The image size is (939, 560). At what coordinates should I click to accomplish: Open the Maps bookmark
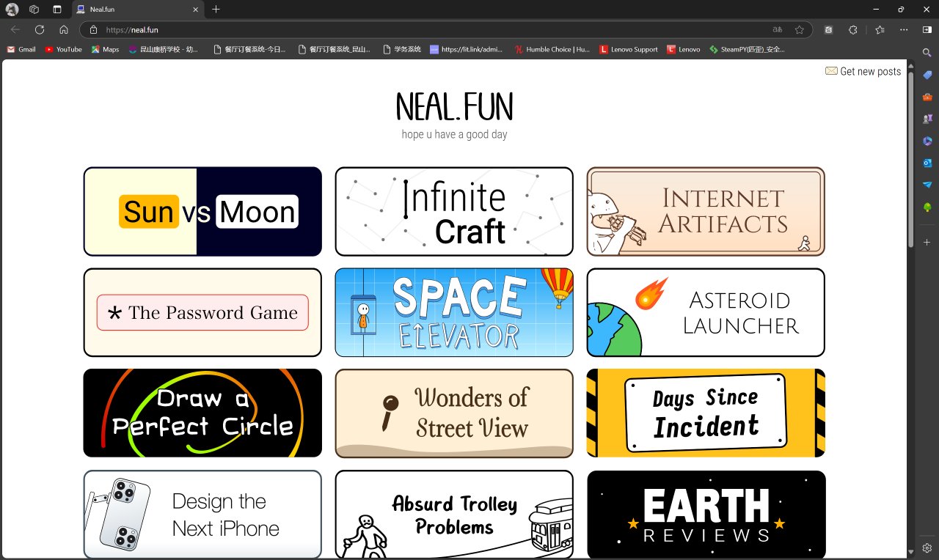(x=105, y=49)
